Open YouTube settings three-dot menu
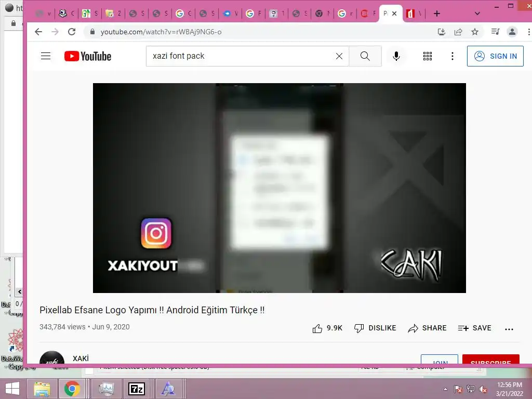This screenshot has width=532, height=399. pos(453,56)
